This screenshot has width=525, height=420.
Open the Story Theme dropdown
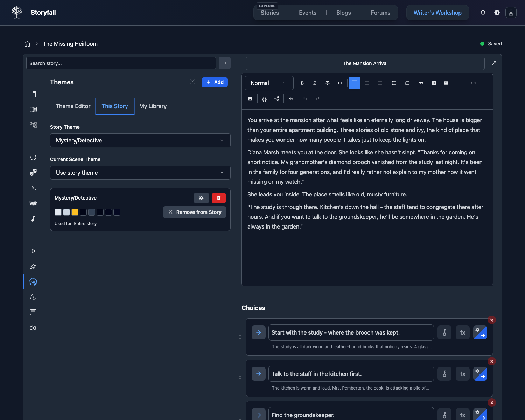coord(140,140)
